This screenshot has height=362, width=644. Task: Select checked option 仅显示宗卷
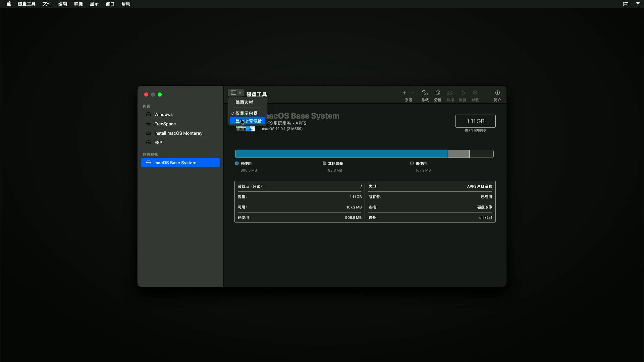click(x=247, y=113)
